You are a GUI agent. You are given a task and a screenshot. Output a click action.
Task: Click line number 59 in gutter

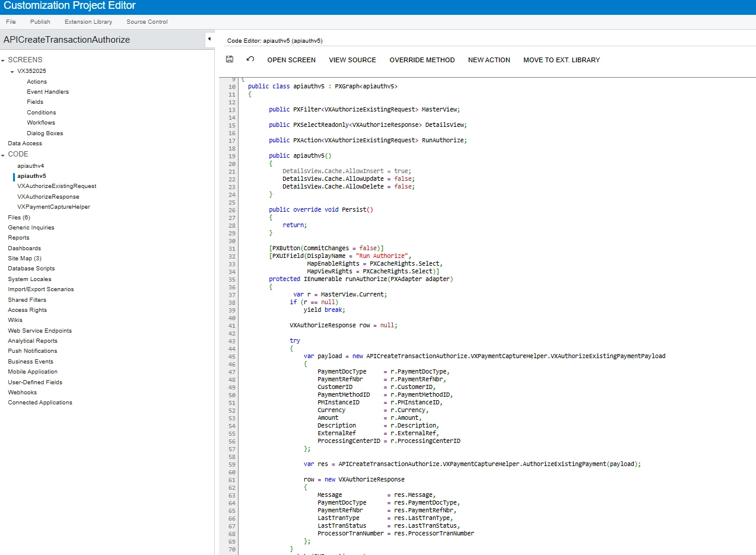coord(231,464)
